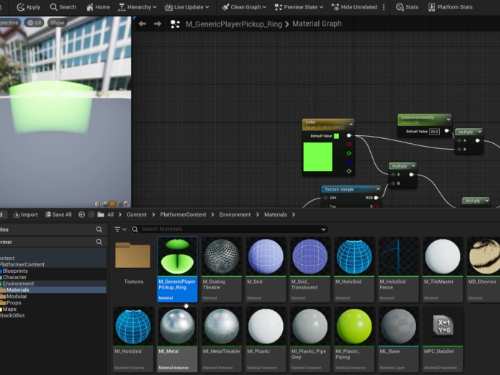Navigate forward with the right arrow
The width and height of the screenshot is (500, 375).
point(158,24)
